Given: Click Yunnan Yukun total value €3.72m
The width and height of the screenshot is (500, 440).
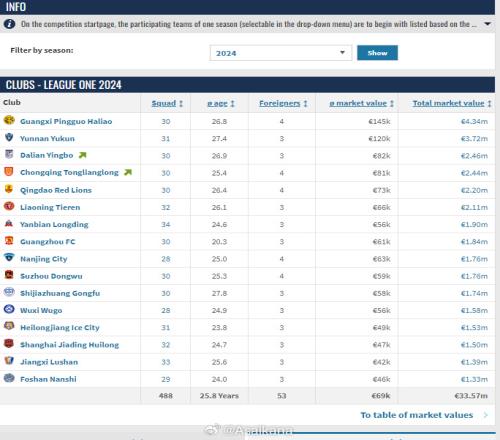Looking at the screenshot, I should click(x=474, y=138).
